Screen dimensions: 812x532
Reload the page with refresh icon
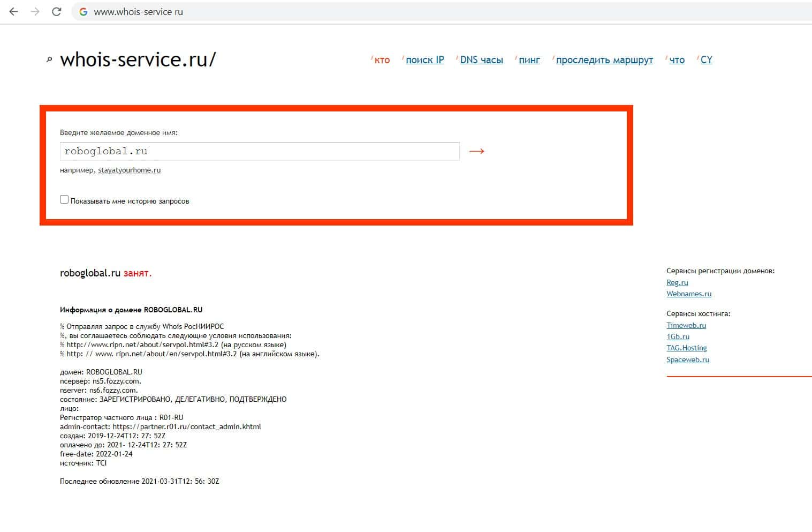click(57, 11)
